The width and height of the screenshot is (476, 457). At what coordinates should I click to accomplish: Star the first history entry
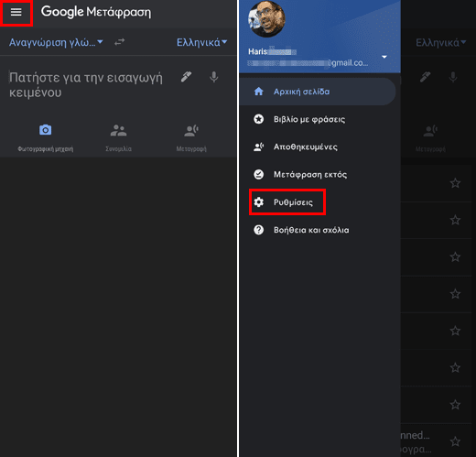tap(455, 183)
